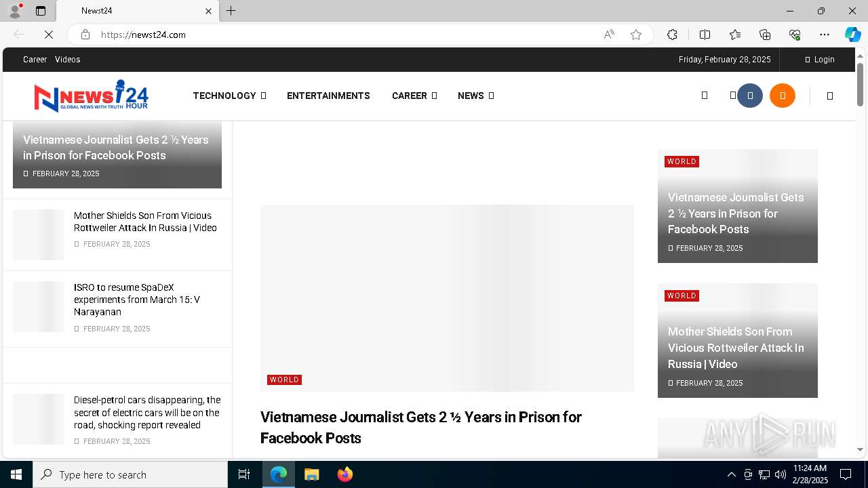Expand the NEWS dropdown menu

click(x=476, y=96)
